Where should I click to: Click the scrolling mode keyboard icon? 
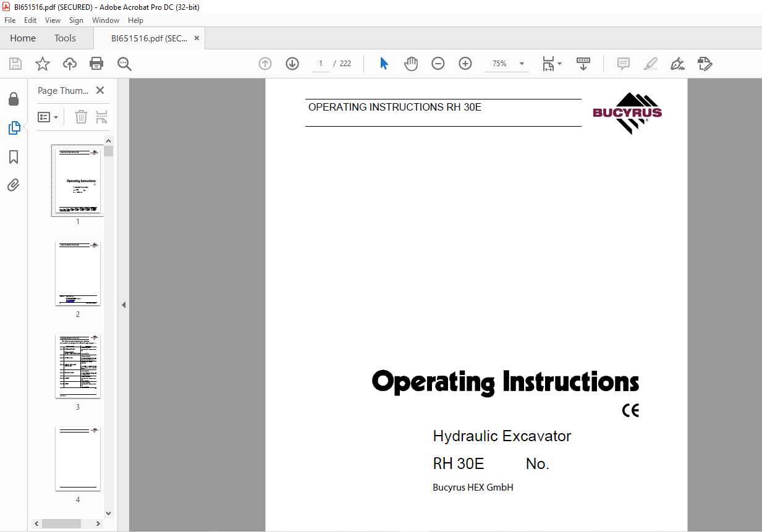pyautogui.click(x=583, y=64)
